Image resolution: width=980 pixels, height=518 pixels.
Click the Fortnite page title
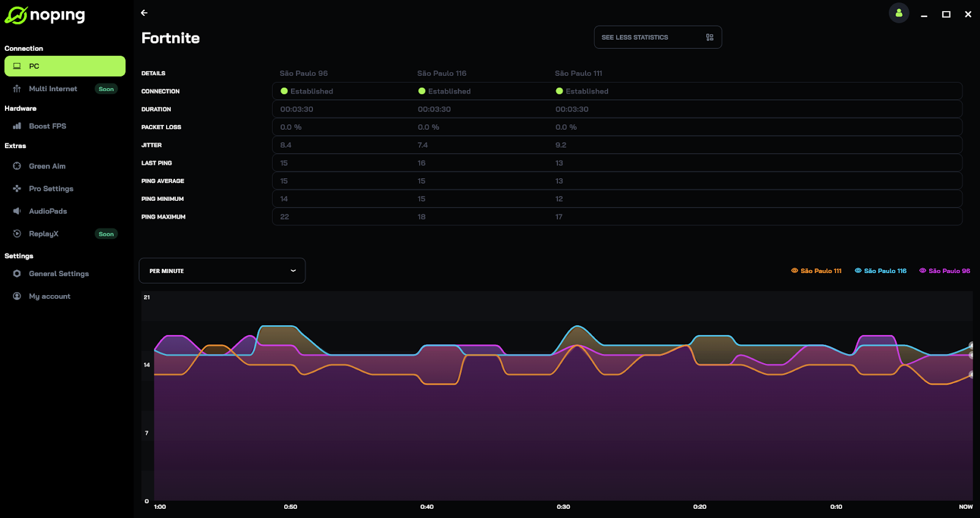click(171, 38)
